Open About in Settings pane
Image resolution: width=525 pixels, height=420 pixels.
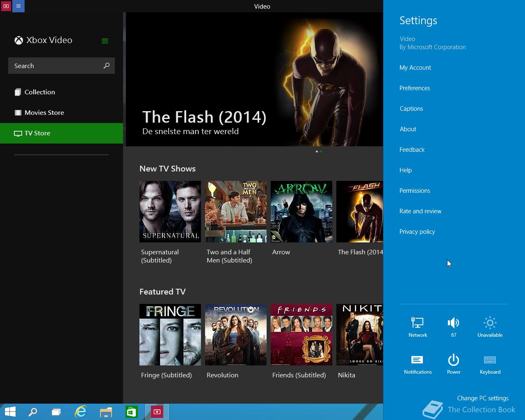(408, 129)
